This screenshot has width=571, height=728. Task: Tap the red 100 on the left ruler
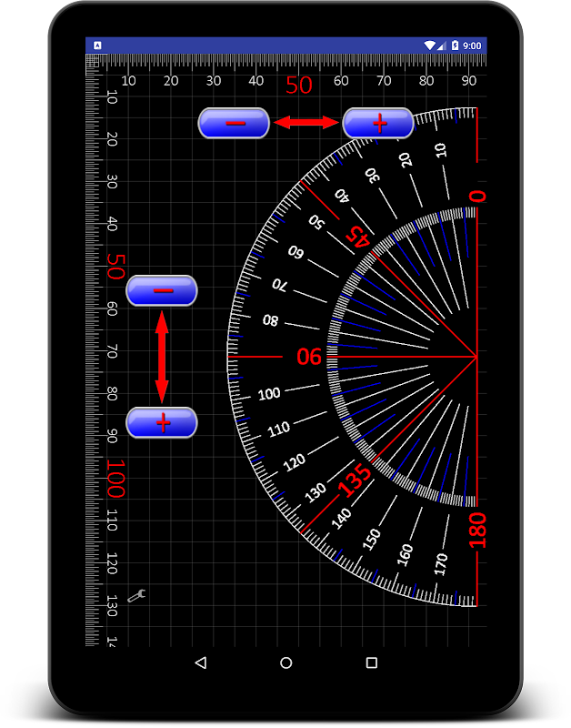coord(116,479)
